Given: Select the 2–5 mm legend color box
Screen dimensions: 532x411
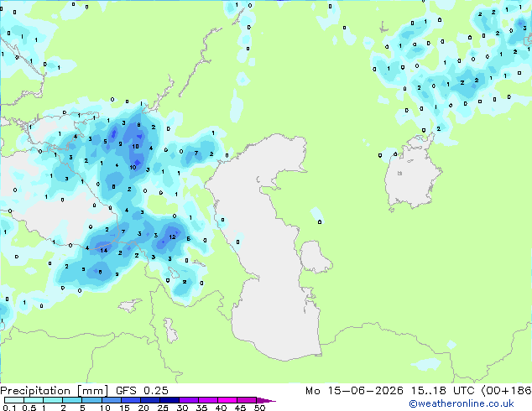Looking at the screenshot, I should click(72, 400).
